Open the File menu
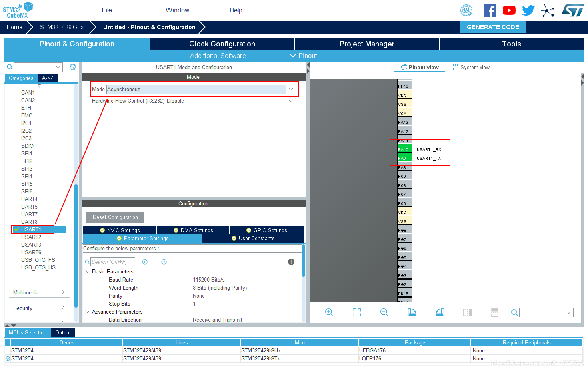588x370 pixels. tap(107, 10)
